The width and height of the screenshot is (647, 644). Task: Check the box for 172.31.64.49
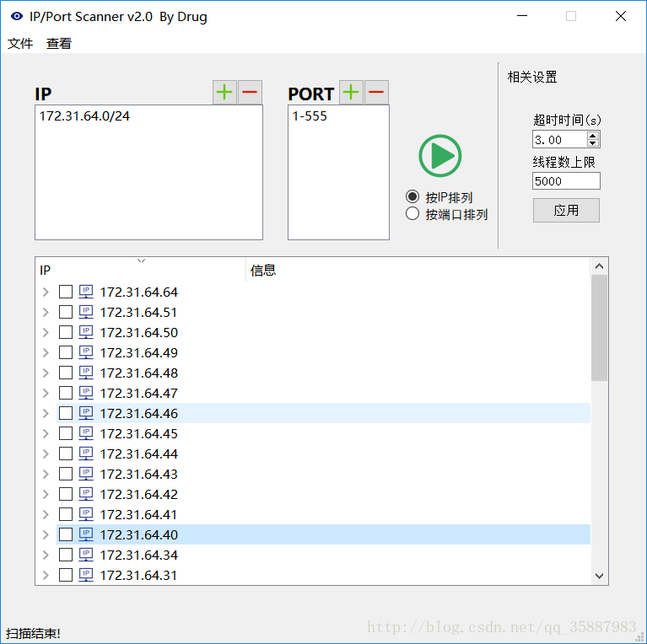66,352
